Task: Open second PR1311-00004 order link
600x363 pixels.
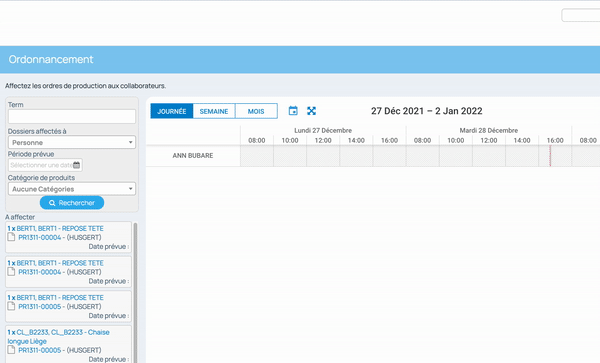Action: [x=40, y=272]
